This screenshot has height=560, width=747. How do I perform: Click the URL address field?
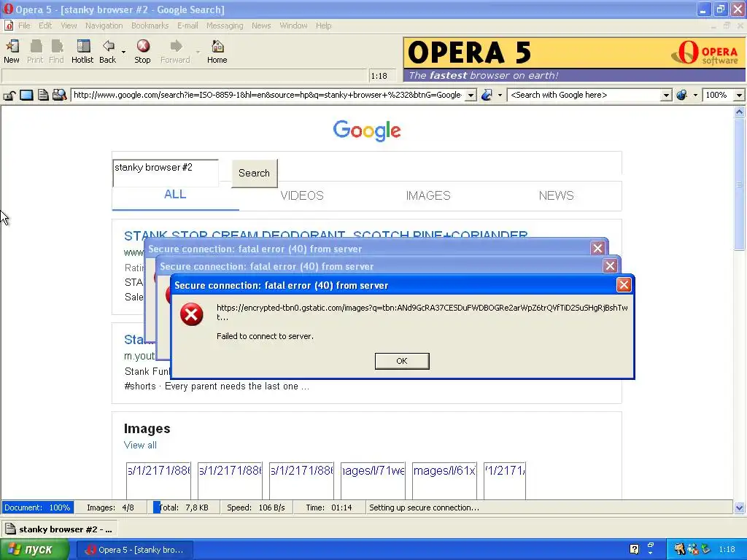[268, 96]
